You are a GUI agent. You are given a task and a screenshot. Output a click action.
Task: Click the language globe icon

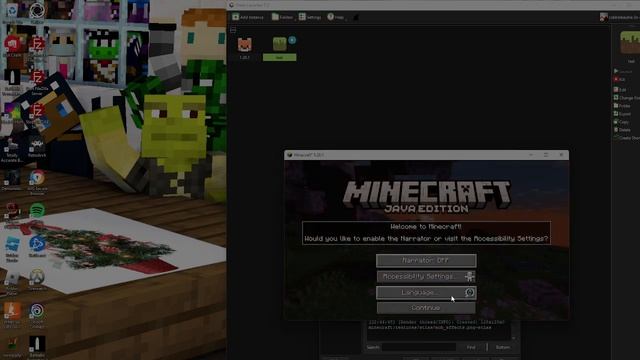(x=469, y=292)
